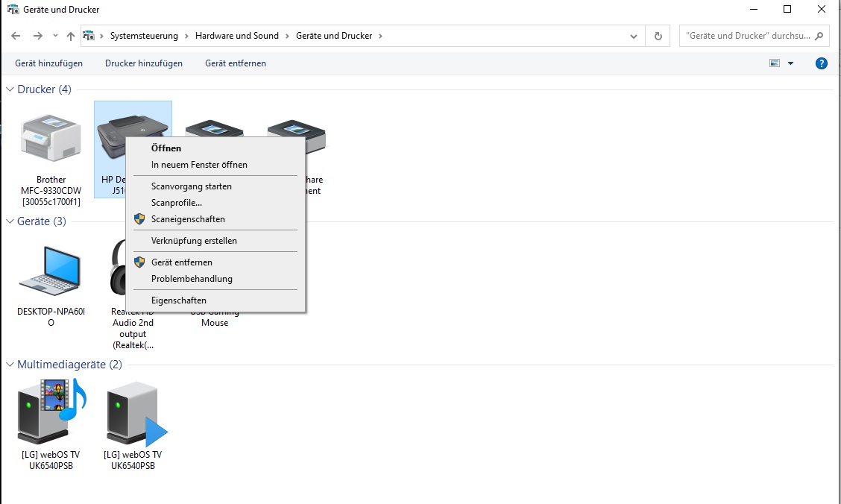Navigate to Hardware und Sound breadcrumb
This screenshot has width=841, height=504.
237,36
